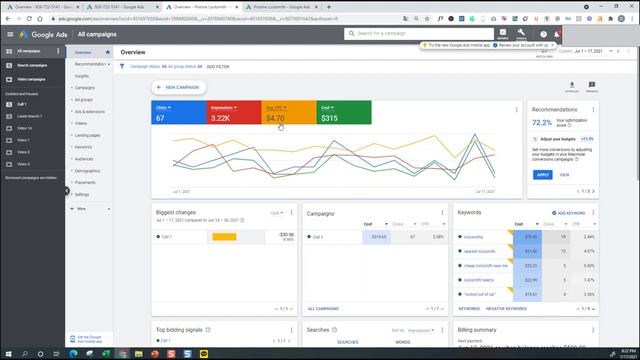Click the Feedback icon above the chart
This screenshot has width=640, height=360.
[591, 86]
